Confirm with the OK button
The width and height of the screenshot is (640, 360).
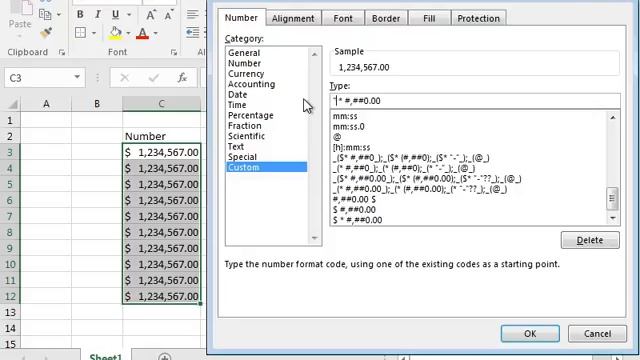[x=530, y=334]
